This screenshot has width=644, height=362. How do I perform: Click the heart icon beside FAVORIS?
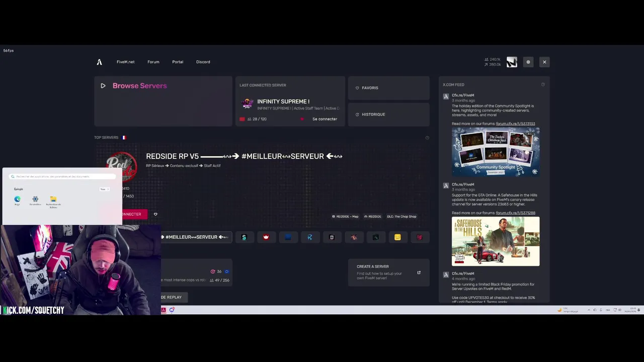click(x=357, y=88)
